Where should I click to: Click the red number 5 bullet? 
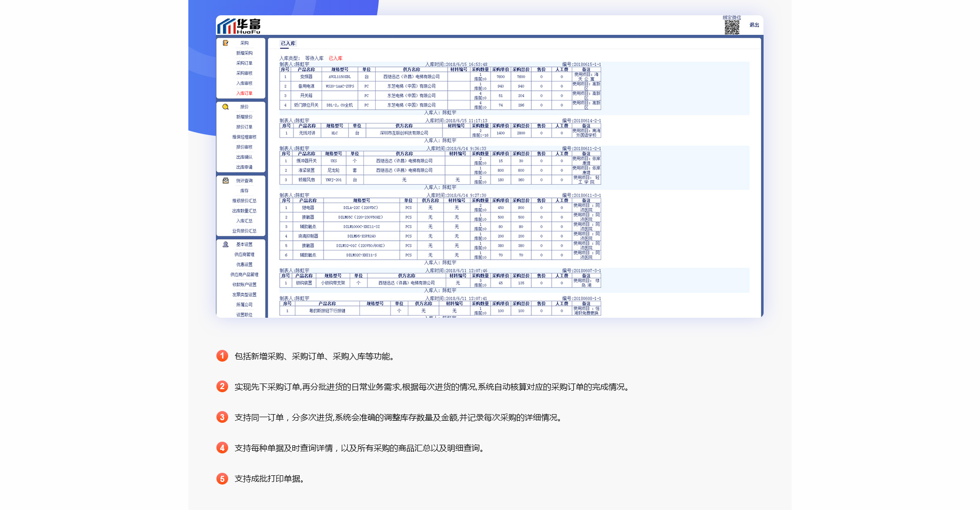click(x=222, y=478)
